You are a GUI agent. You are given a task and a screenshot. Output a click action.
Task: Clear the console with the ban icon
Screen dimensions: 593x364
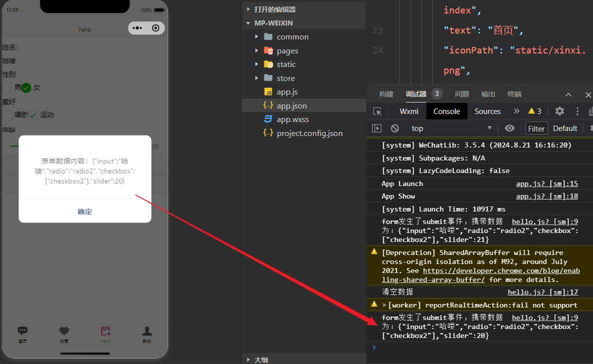(x=395, y=128)
